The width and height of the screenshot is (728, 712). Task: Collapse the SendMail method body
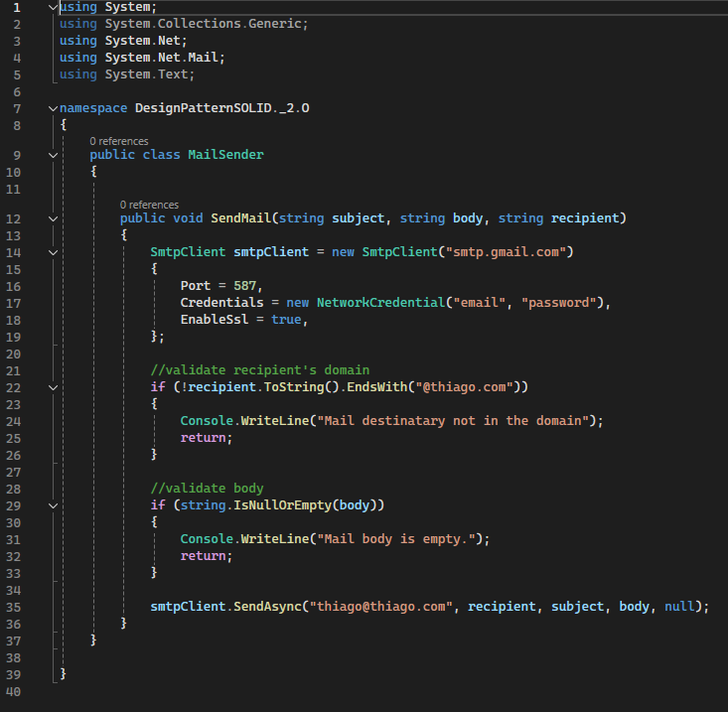[52, 218]
